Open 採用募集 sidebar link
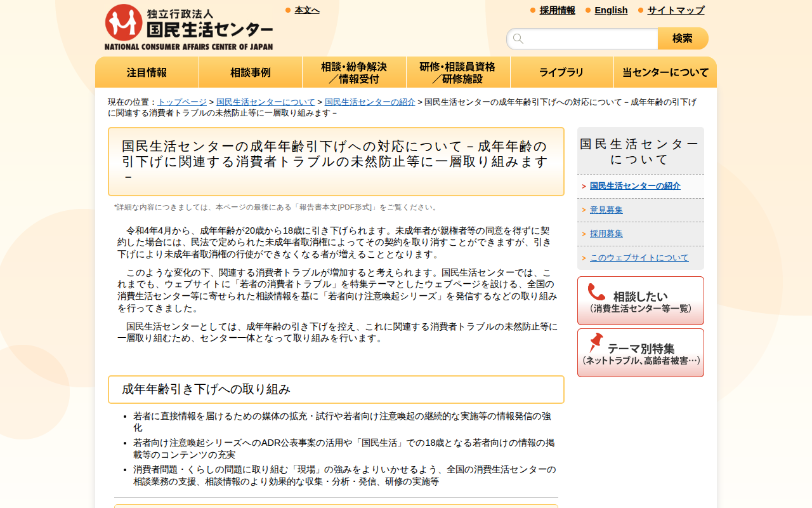The image size is (812, 508). [x=606, y=234]
